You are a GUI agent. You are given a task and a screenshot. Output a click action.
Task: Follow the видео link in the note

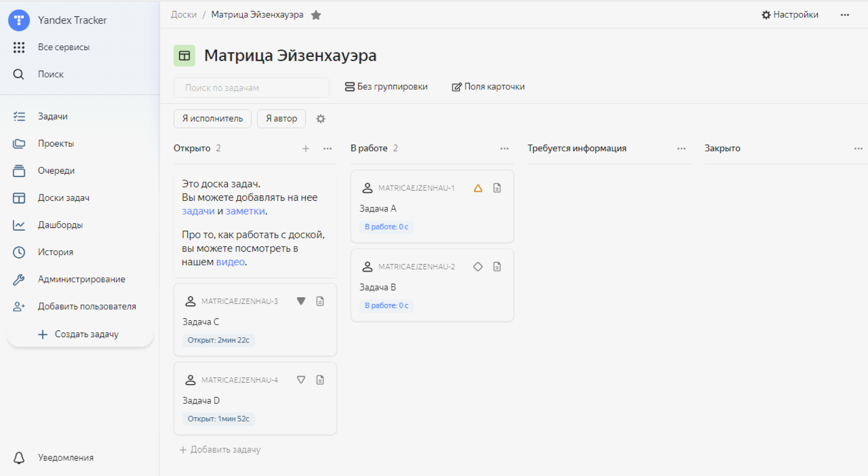tap(231, 262)
